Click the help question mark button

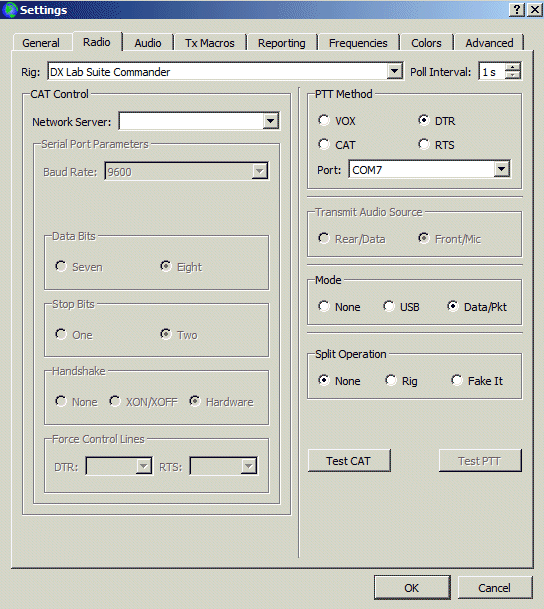tap(517, 9)
